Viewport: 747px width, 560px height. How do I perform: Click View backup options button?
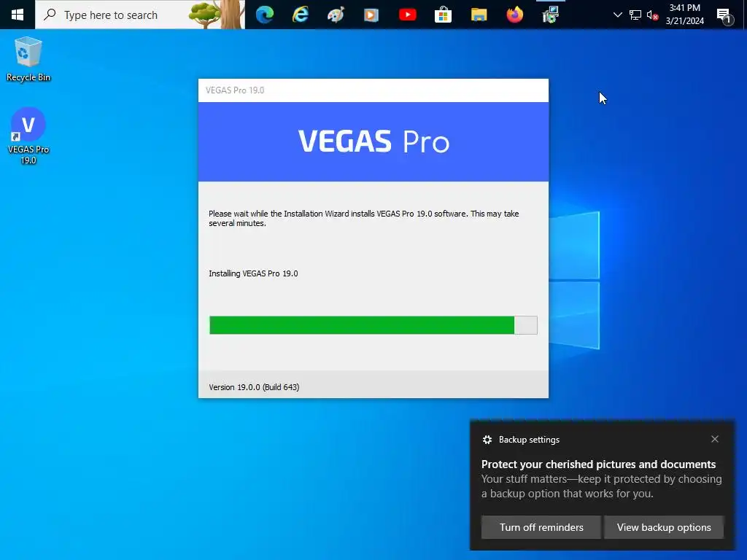point(664,527)
